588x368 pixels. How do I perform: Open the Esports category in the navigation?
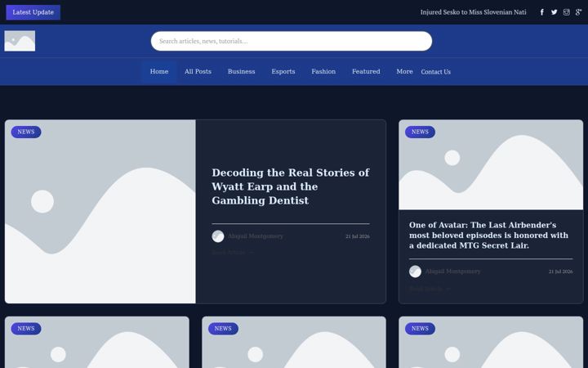[283, 71]
